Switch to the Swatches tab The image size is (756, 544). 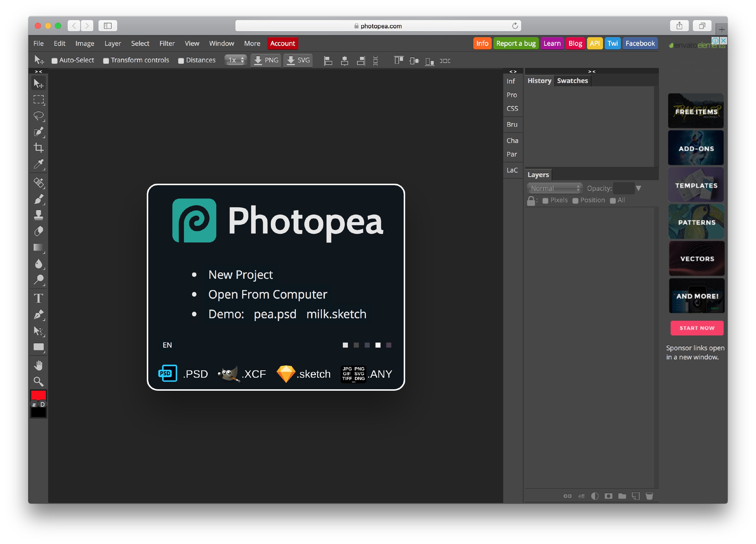tap(572, 81)
